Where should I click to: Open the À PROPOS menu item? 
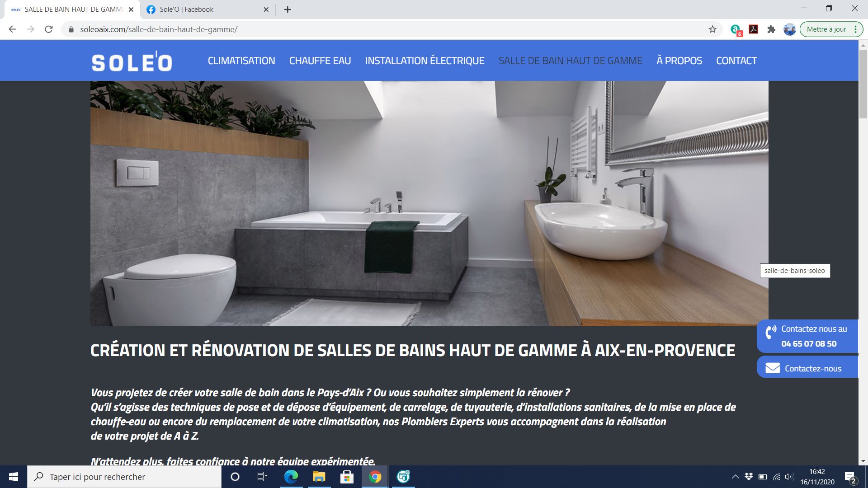click(x=679, y=61)
